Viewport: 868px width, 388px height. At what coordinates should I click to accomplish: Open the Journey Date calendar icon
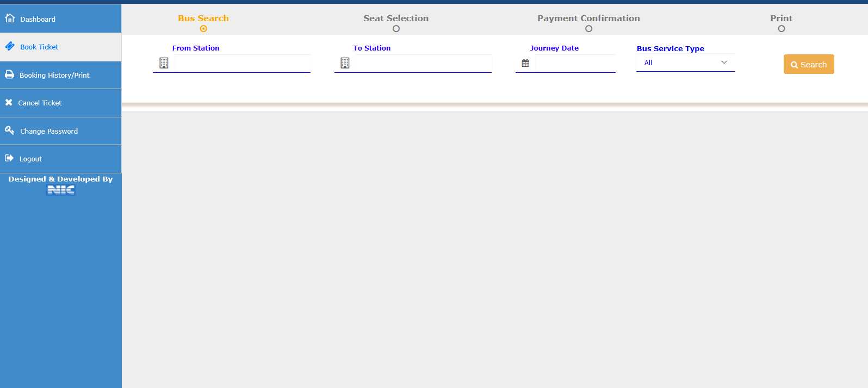tap(525, 64)
